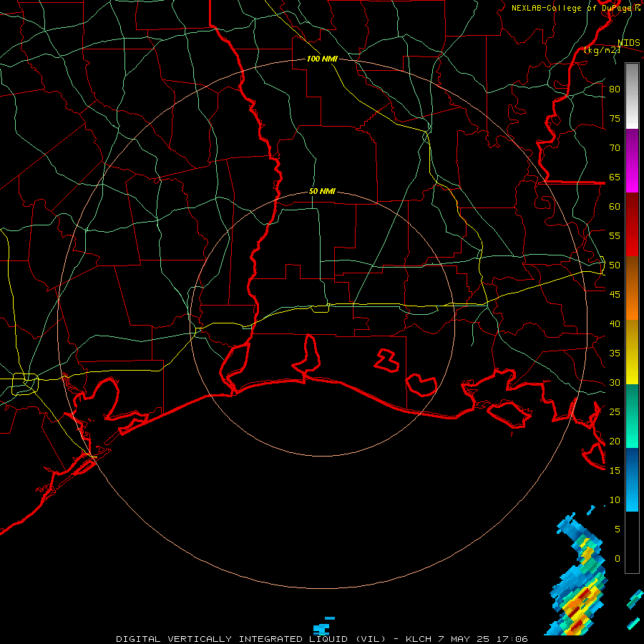
Task: Select the legend value "75"
Action: click(x=615, y=118)
